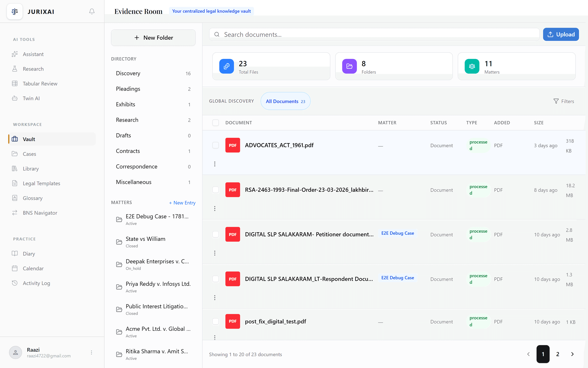588x368 pixels.
Task: Click the PDF icon of ADVOCATES_ACT_1961.pdf
Action: click(x=233, y=145)
